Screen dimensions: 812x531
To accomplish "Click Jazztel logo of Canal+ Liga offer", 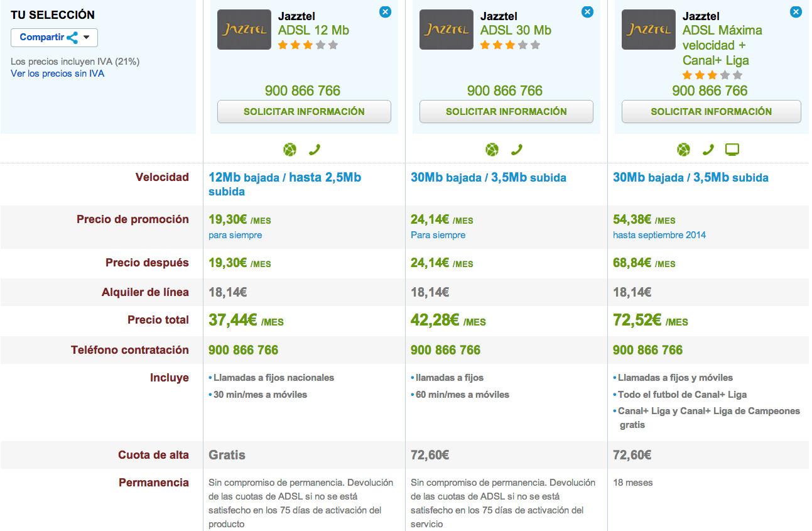I will coord(649,30).
